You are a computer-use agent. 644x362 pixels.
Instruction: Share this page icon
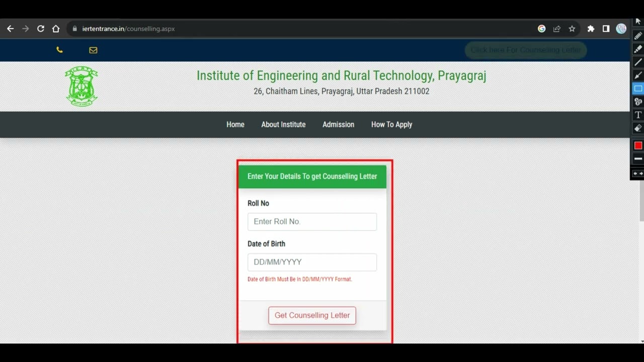pyautogui.click(x=557, y=29)
